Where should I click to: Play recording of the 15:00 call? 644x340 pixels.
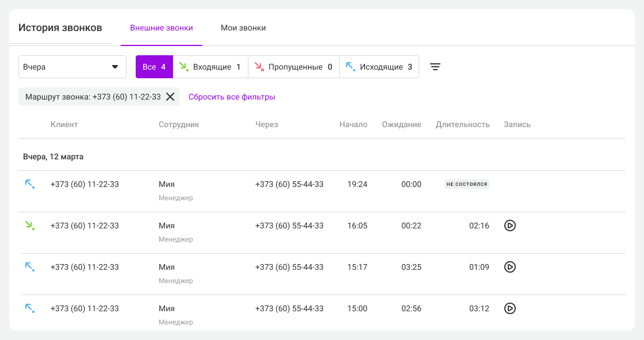(x=509, y=308)
